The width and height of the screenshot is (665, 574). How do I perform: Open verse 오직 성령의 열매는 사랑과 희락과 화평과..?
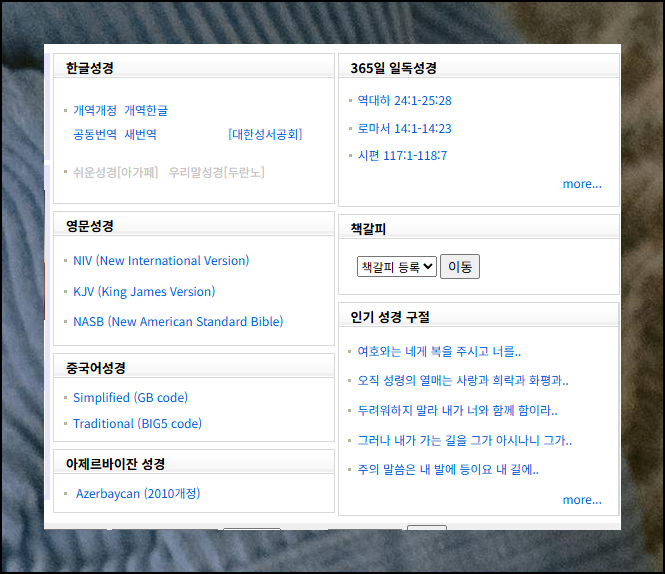pyautogui.click(x=463, y=380)
